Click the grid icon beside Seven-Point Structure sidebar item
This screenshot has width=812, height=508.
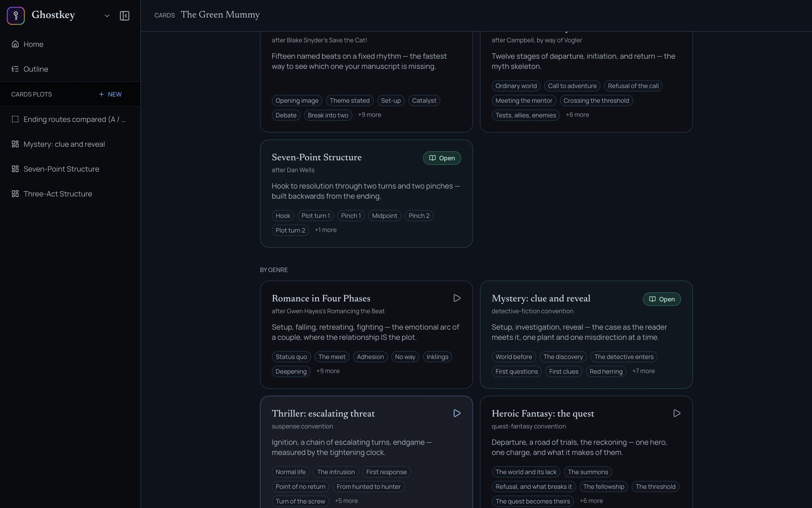pyautogui.click(x=15, y=169)
